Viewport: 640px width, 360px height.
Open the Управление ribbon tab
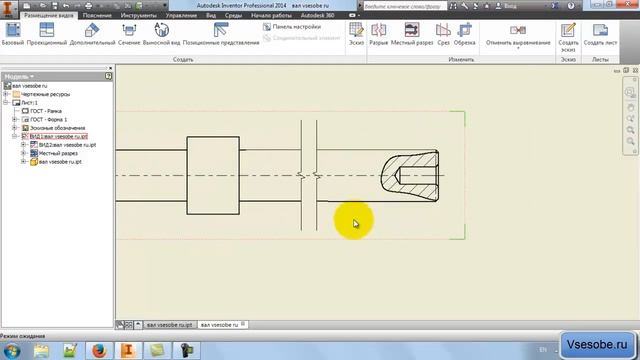pyautogui.click(x=181, y=16)
